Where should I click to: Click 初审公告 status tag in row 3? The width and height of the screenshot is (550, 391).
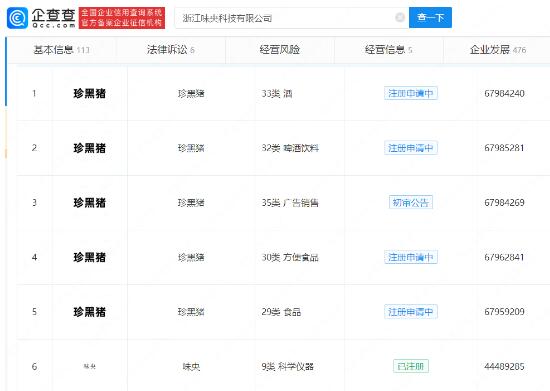(411, 202)
